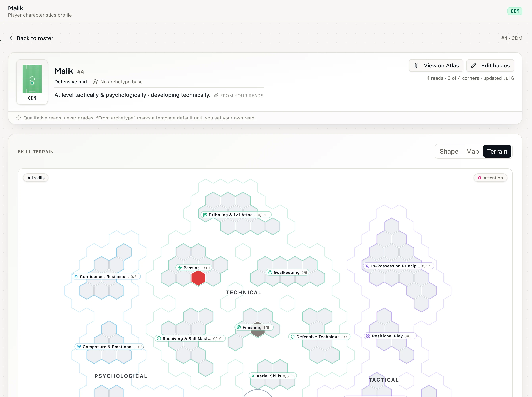Screen dimensions: 532x397
Task: Switch to the Map view
Action: [x=472, y=151]
